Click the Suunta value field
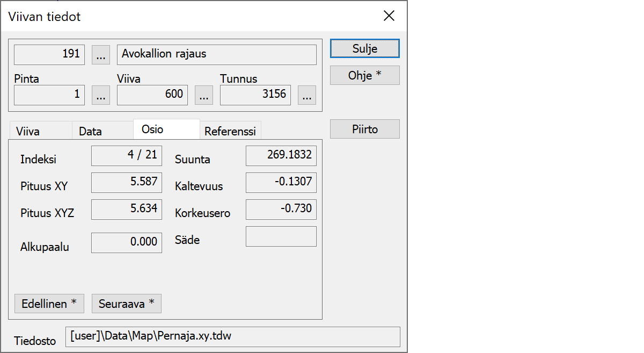644x353 pixels. (x=281, y=156)
